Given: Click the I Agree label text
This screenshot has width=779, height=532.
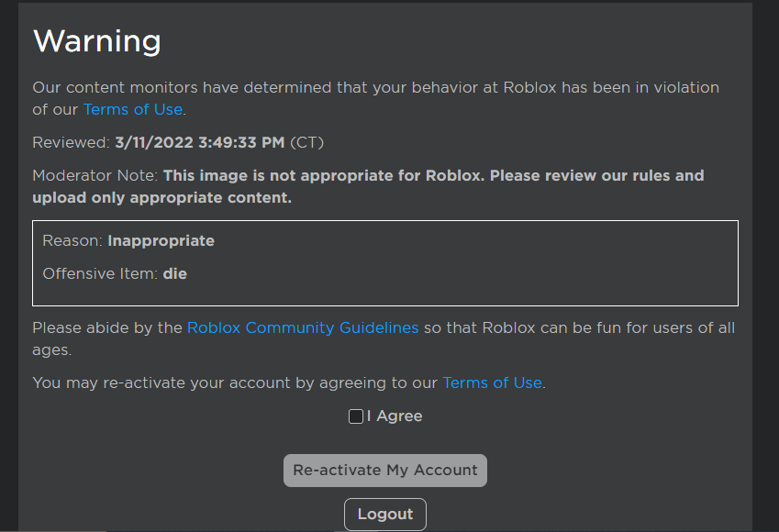Looking at the screenshot, I should (x=395, y=416).
